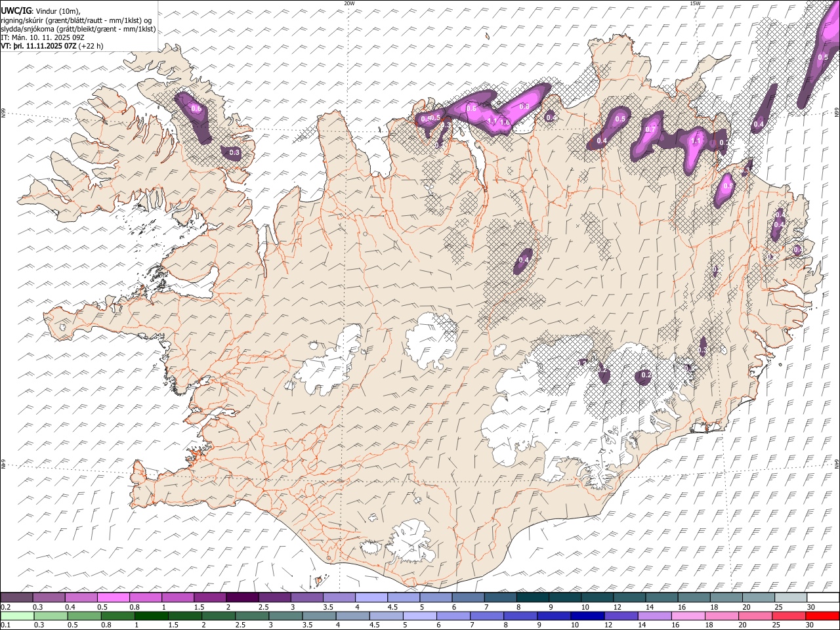Select the light pink swatch labeled 16 in lower legend

coord(687,616)
